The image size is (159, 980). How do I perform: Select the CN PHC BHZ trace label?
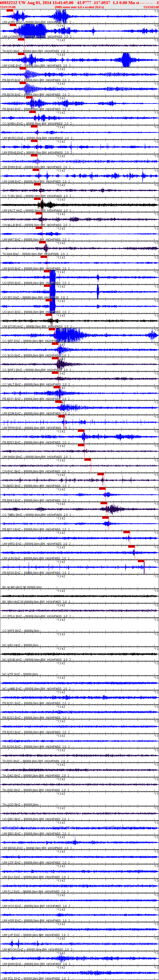(x=36, y=471)
